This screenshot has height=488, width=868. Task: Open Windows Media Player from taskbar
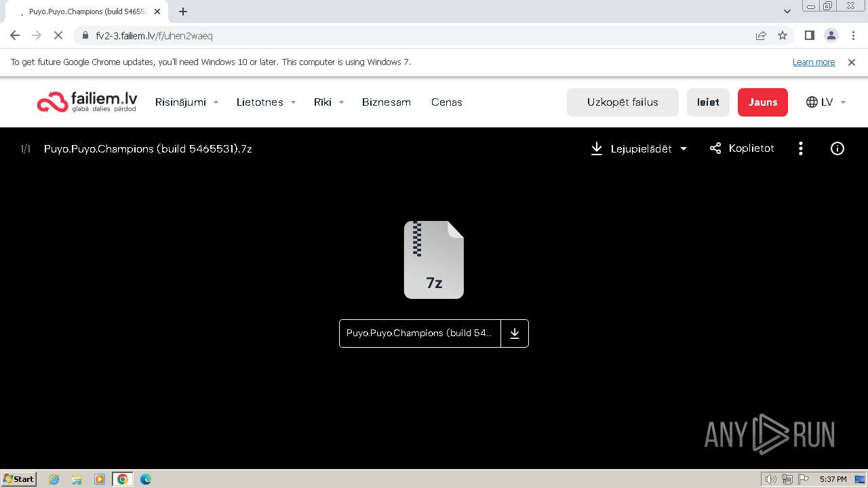pos(100,479)
